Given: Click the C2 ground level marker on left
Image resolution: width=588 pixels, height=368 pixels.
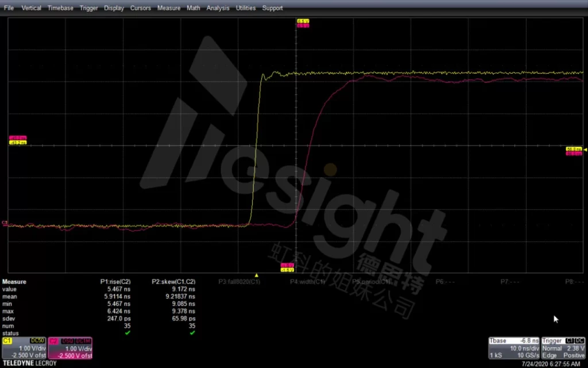Looking at the screenshot, I should pyautogui.click(x=5, y=223).
